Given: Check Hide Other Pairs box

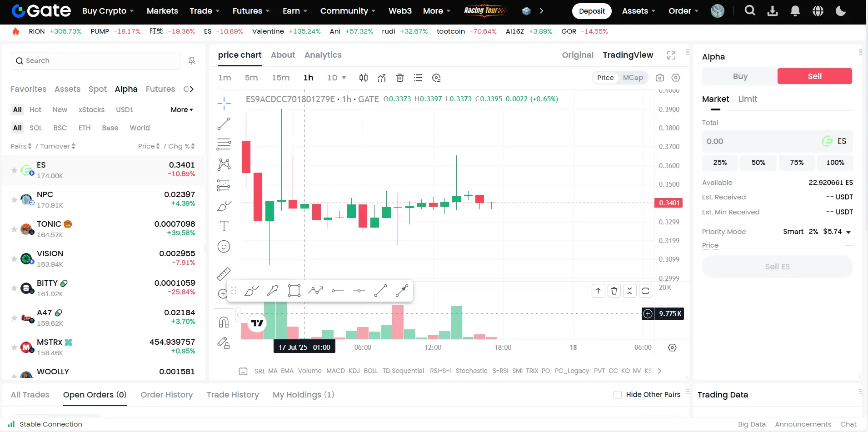Looking at the screenshot, I should [x=618, y=395].
